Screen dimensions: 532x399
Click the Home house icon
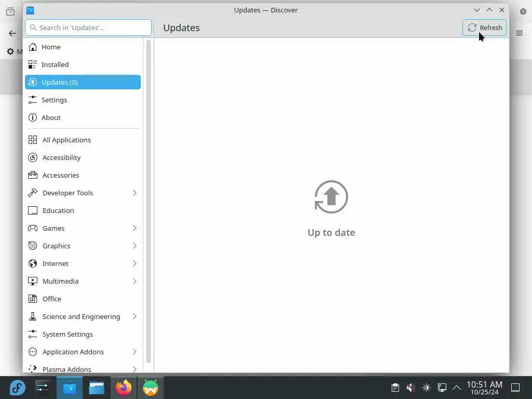point(33,47)
